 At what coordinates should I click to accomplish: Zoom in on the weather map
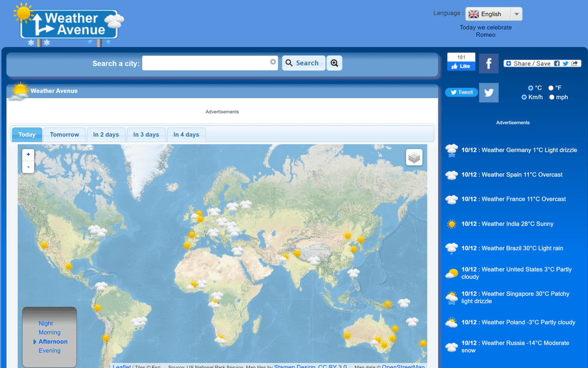point(28,154)
